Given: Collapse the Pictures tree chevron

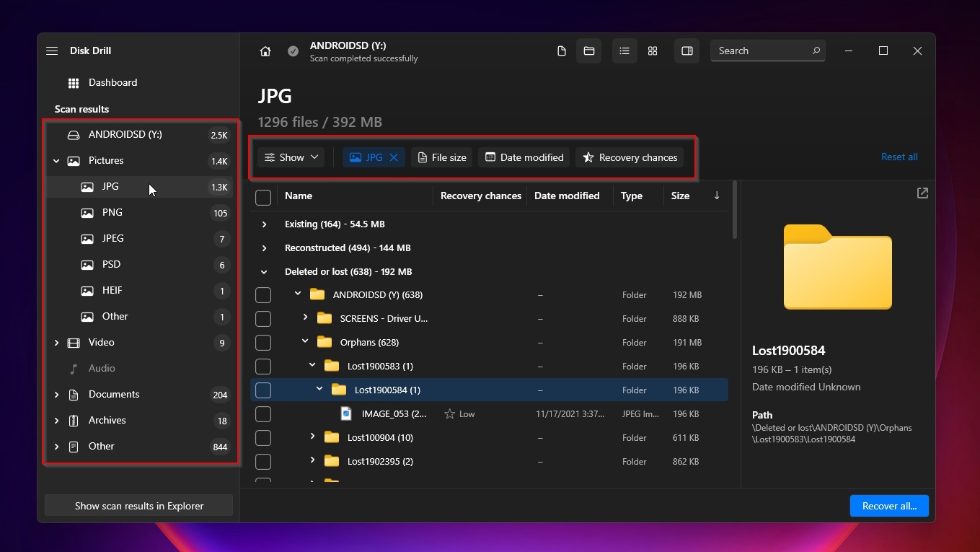Looking at the screenshot, I should [x=56, y=161].
